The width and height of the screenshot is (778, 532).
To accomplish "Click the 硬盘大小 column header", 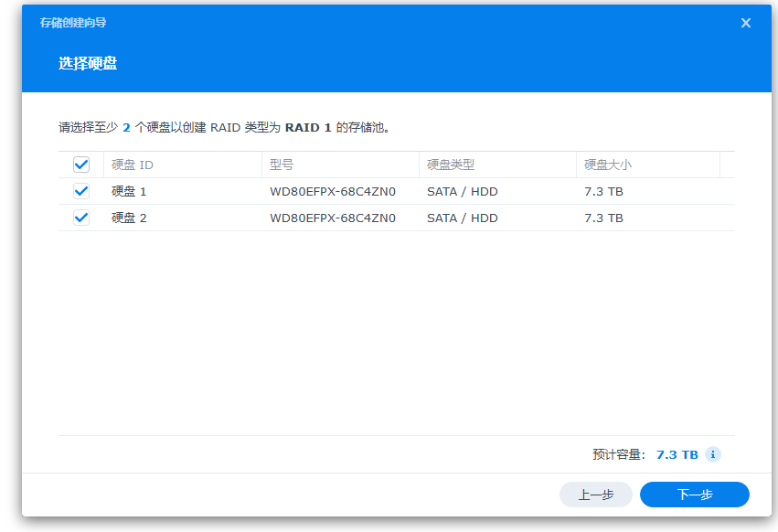I will (x=608, y=165).
